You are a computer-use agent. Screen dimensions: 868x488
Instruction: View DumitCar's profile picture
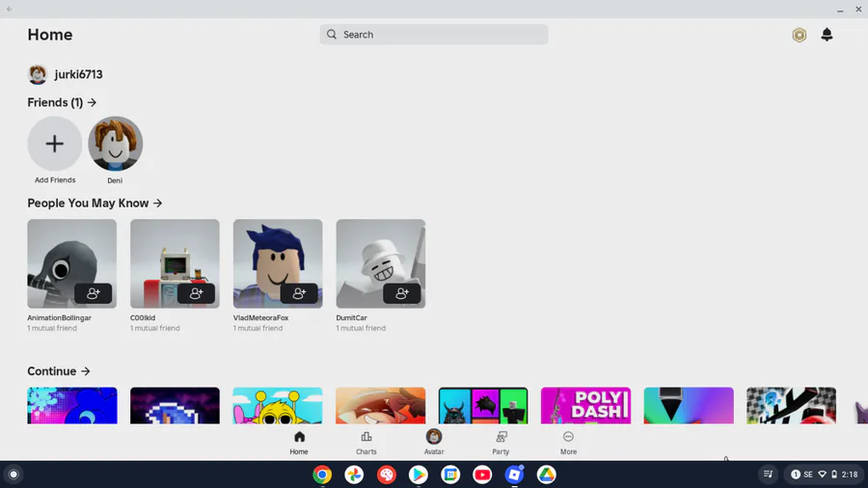(381, 263)
